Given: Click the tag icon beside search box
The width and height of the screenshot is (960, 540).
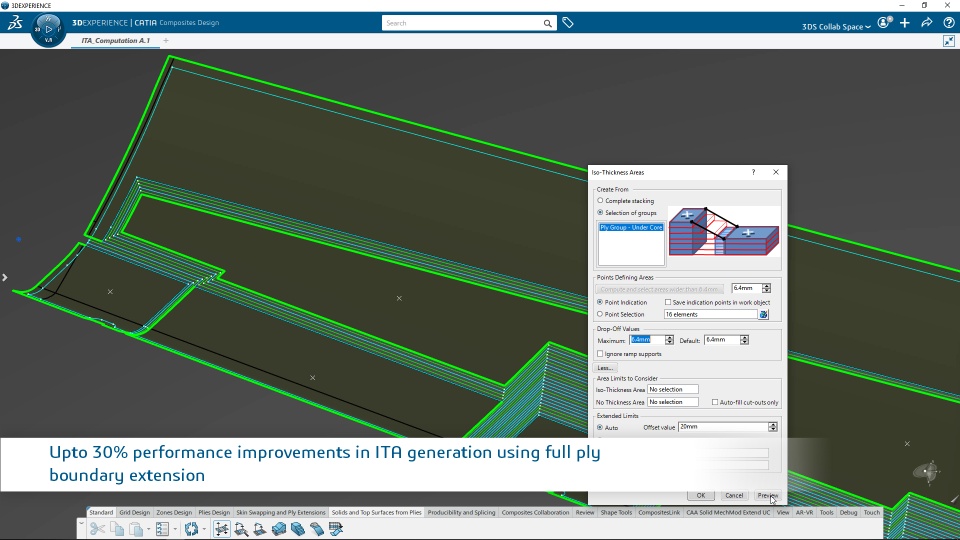Looking at the screenshot, I should 568,23.
